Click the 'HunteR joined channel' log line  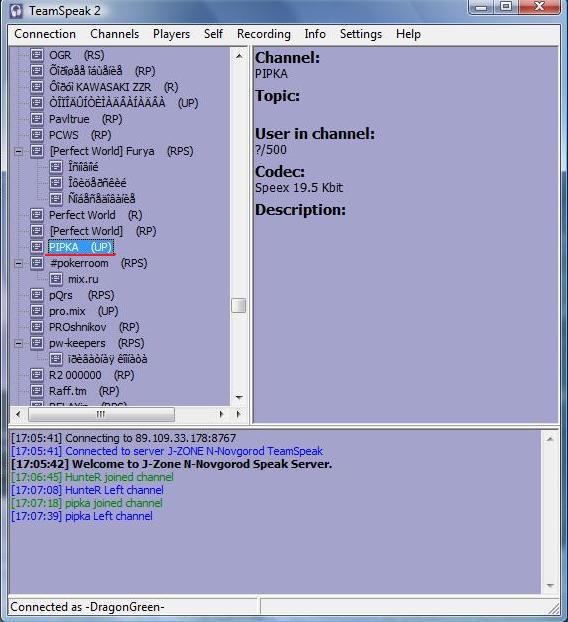[x=92, y=477]
